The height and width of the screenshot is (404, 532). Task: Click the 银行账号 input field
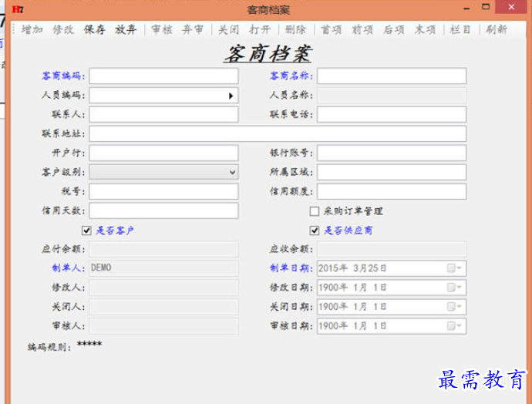point(392,153)
